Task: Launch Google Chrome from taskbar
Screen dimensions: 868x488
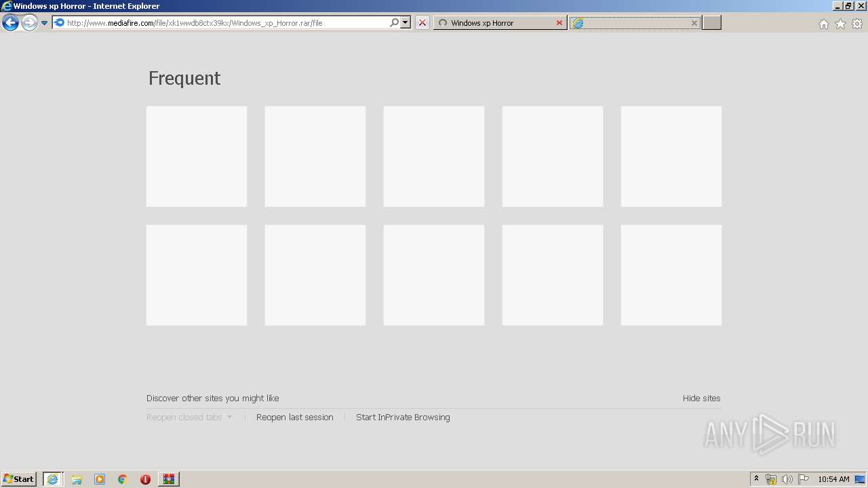Action: pos(123,479)
